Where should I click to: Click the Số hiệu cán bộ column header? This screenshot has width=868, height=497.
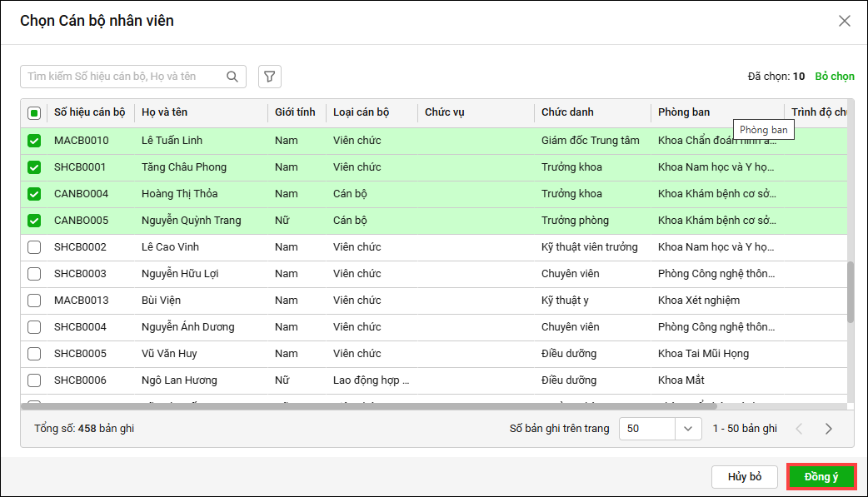89,112
